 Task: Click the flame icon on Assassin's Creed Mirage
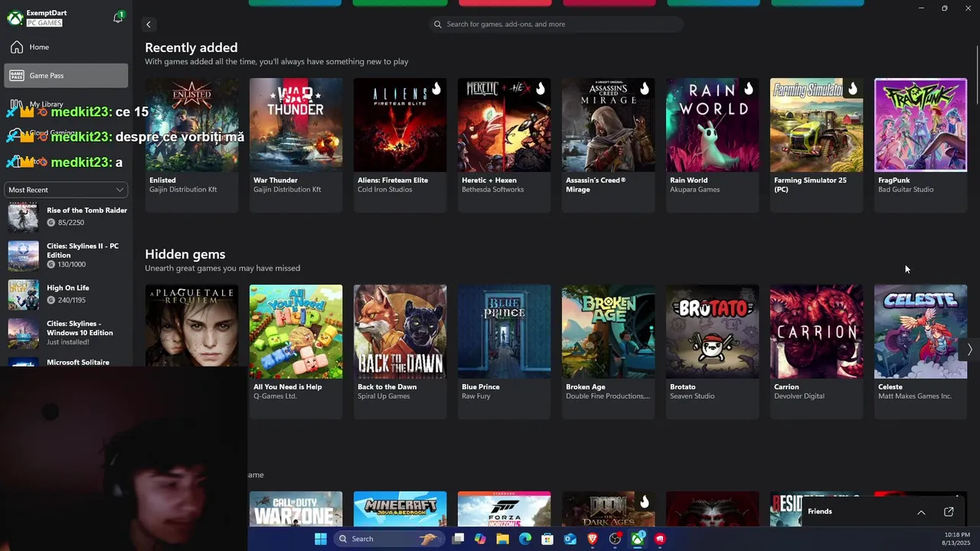(644, 89)
